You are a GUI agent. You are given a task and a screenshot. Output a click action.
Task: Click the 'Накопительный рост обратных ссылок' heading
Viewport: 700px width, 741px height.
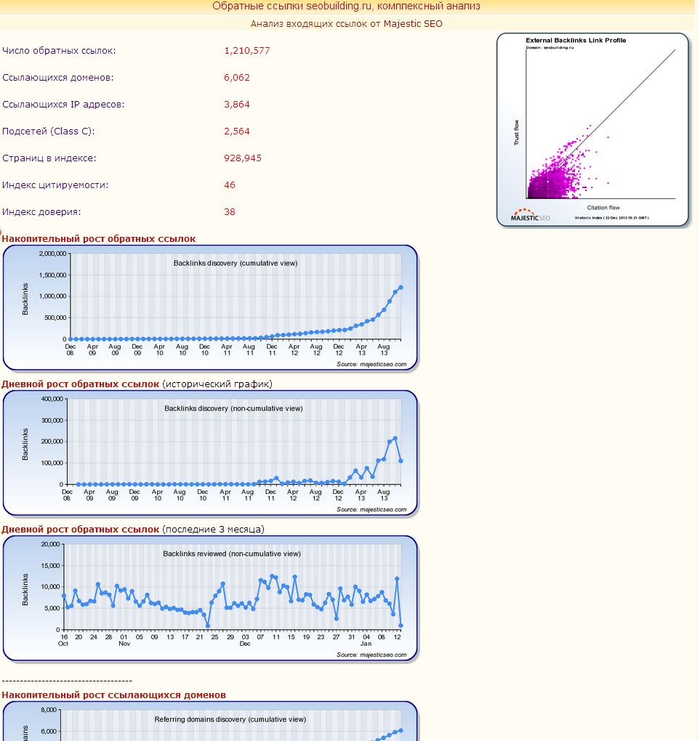coord(99,238)
